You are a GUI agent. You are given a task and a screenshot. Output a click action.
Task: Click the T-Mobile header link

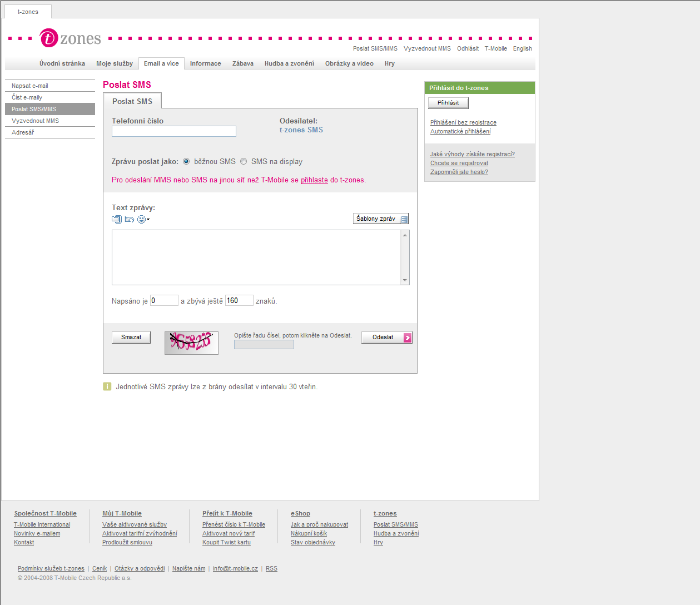point(495,49)
